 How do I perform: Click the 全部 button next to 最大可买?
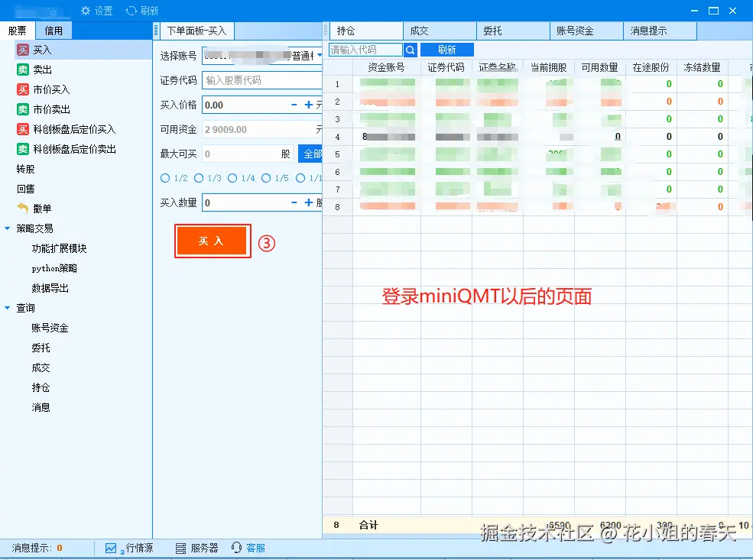(x=310, y=154)
